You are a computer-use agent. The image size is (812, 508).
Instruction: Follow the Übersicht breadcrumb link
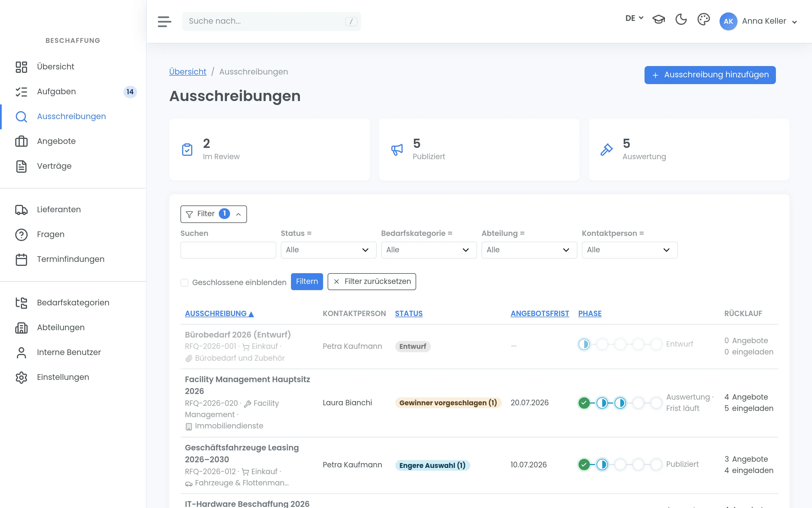coord(187,72)
